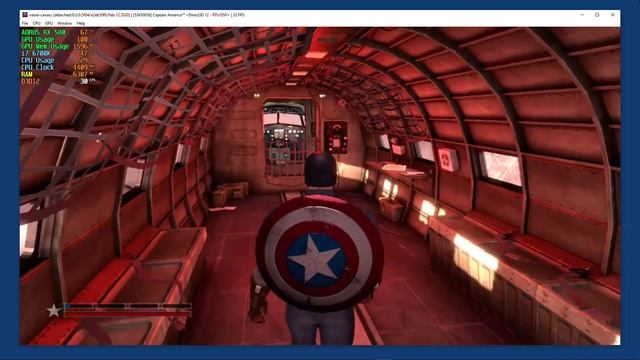Open the GPU menu
The width and height of the screenshot is (640, 360).
[49, 23]
